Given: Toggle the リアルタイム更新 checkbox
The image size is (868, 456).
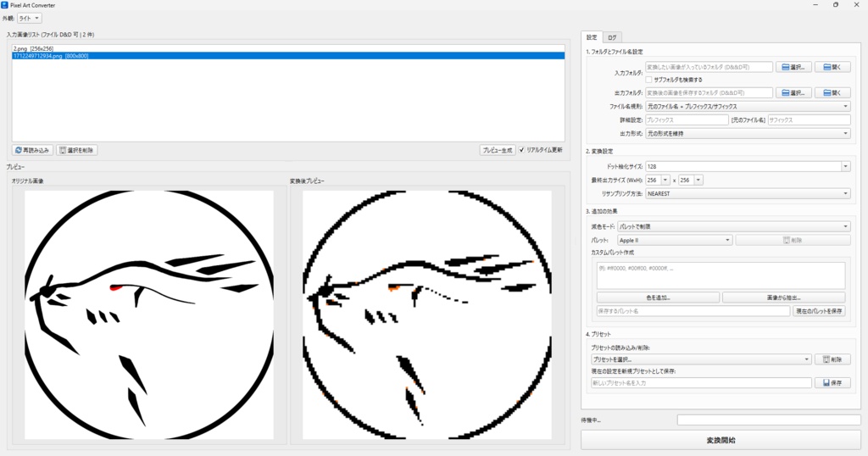Looking at the screenshot, I should click(x=521, y=150).
